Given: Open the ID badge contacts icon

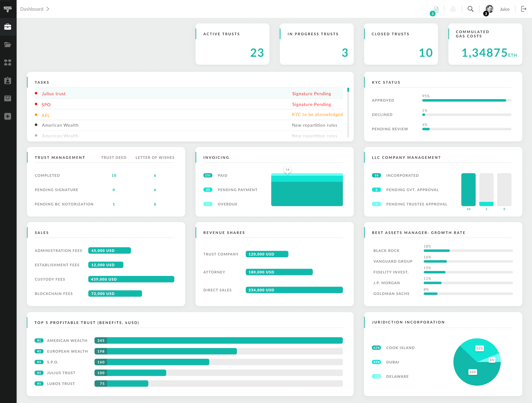Looking at the screenshot, I should click(8, 81).
